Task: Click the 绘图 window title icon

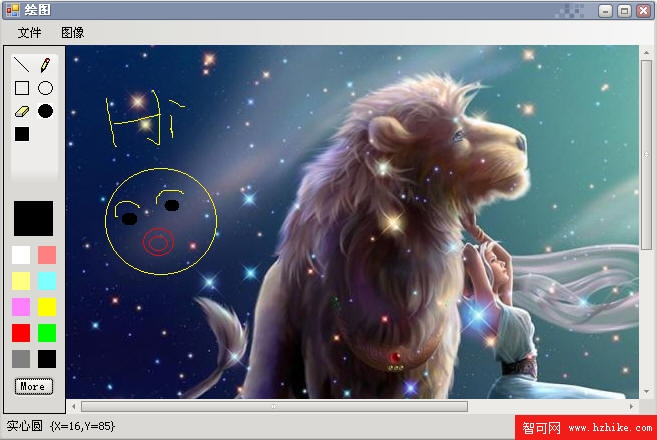Action: (13, 10)
